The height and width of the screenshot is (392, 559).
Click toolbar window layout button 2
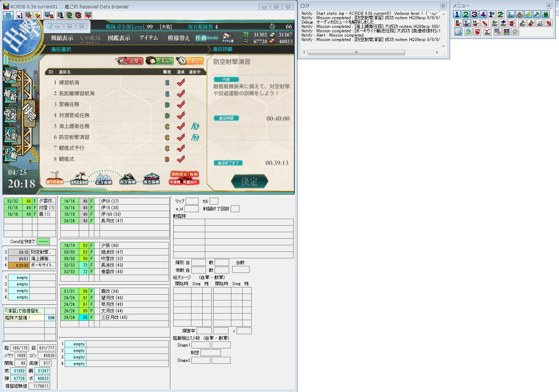pyautogui.click(x=69, y=15)
